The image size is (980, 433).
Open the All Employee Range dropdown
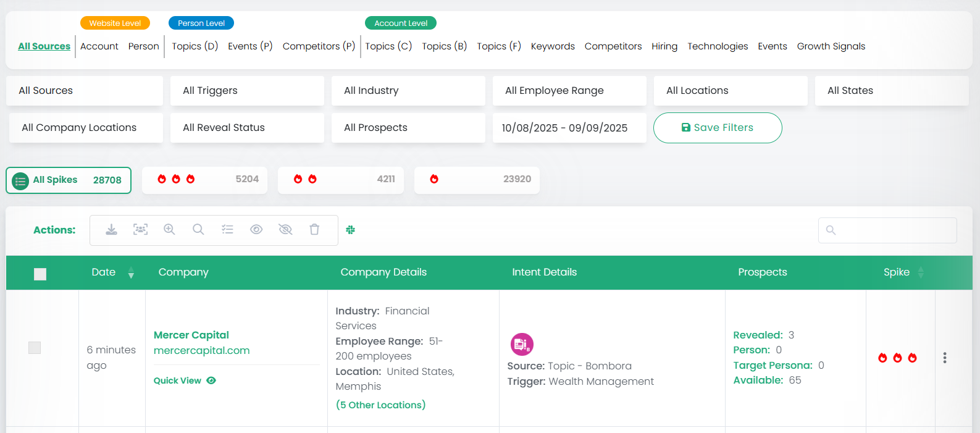click(x=569, y=91)
